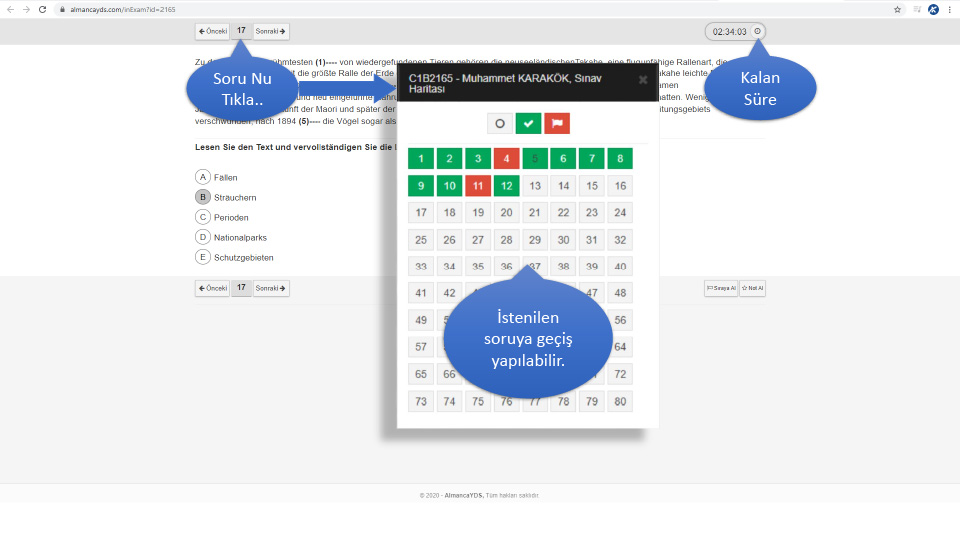
Task: Go to question 24 in the map
Action: pyautogui.click(x=620, y=212)
